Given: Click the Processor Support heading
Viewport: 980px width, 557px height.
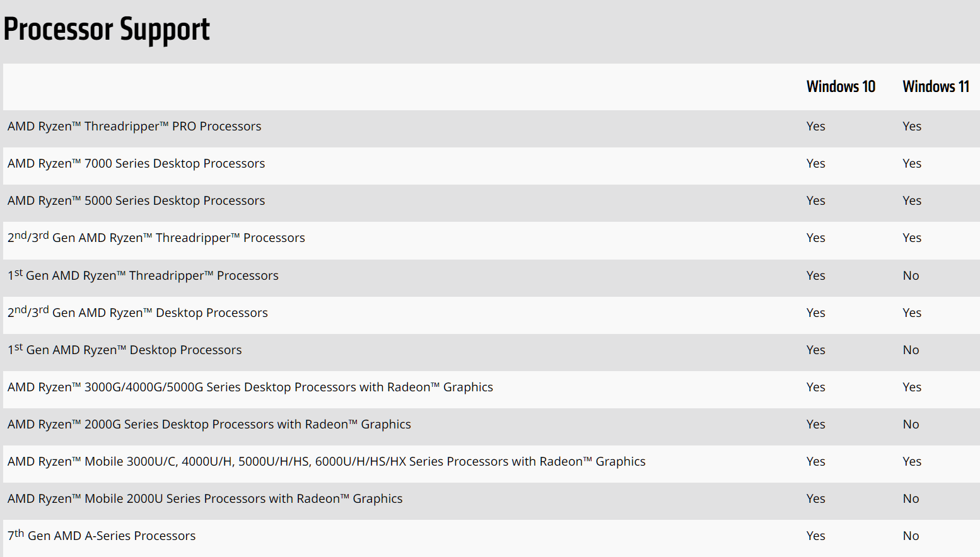Looking at the screenshot, I should 107,30.
